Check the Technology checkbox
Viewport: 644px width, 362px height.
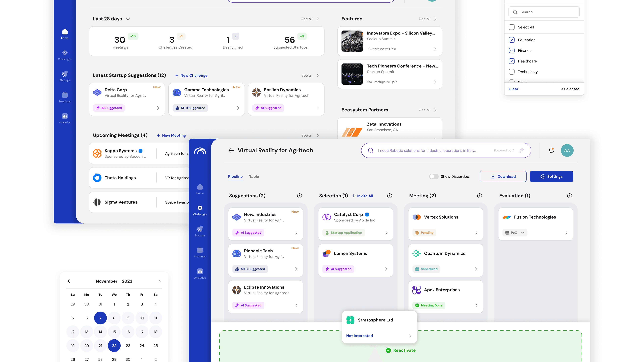point(512,72)
